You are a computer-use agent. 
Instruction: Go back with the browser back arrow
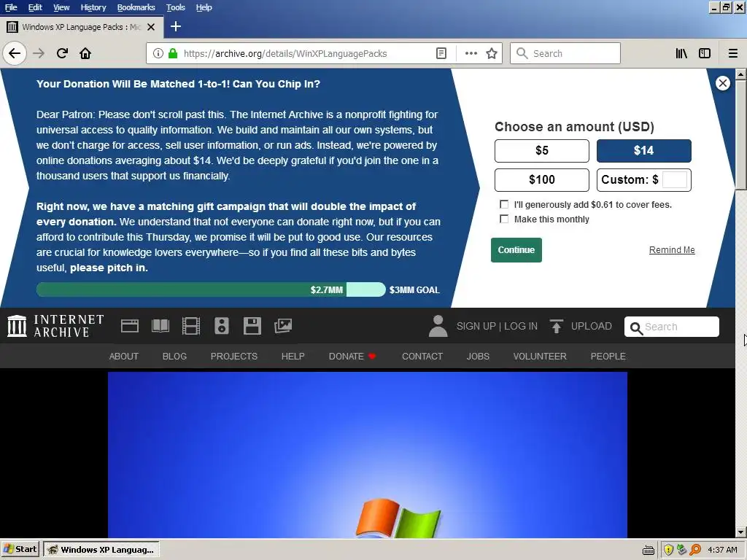15,53
